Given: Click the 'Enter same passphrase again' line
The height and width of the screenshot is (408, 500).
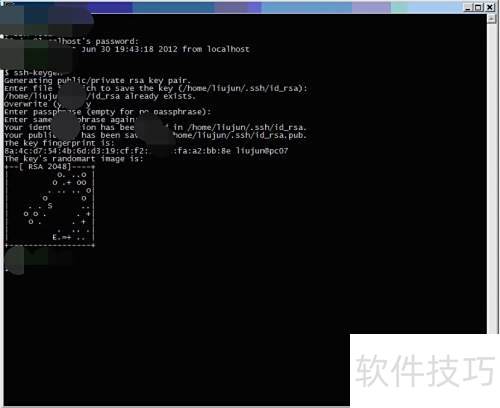Looking at the screenshot, I should tap(69, 120).
